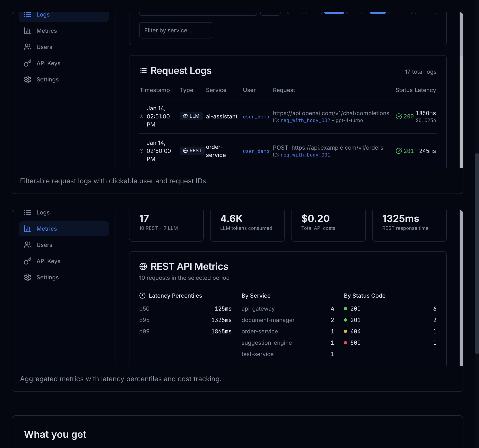Viewport: 479px width, 448px height.
Task: Open request ID req_with_body_002
Action: coord(305,120)
